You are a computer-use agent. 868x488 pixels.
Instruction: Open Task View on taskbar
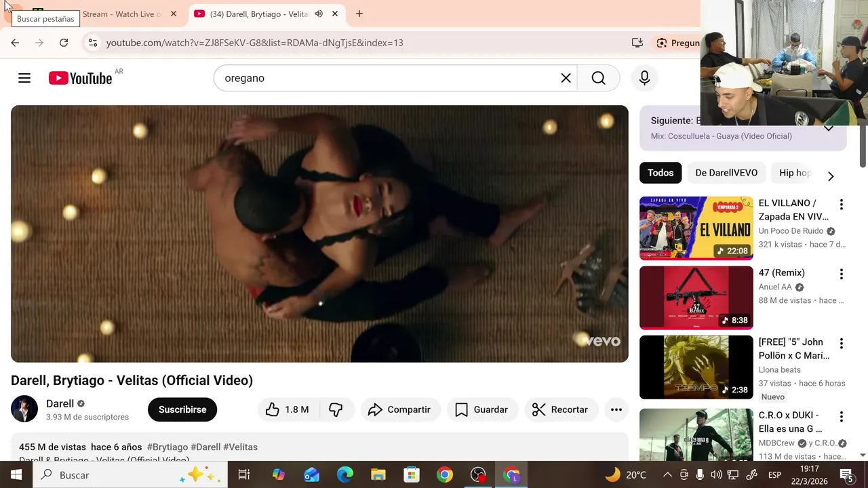point(244,475)
